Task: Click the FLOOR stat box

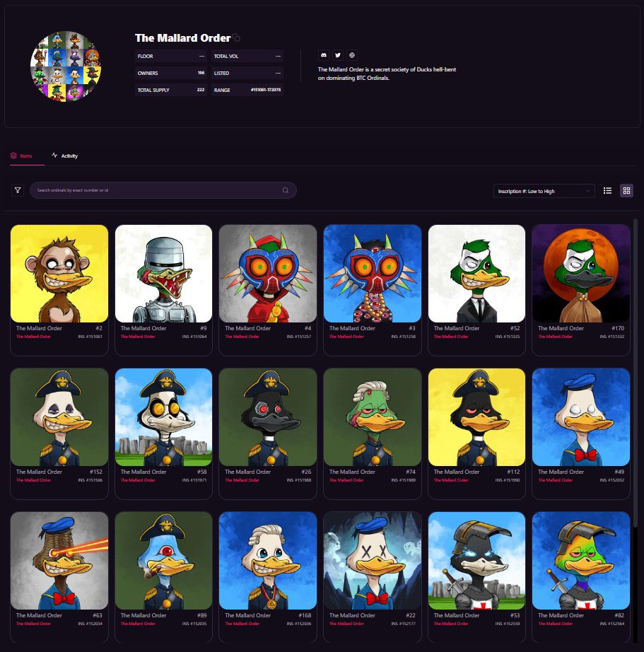Action: (x=171, y=56)
